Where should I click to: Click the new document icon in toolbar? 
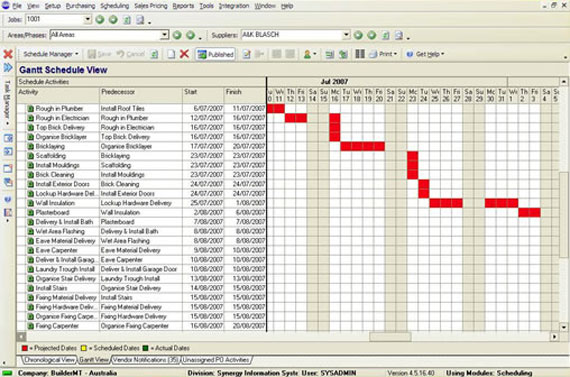(x=171, y=54)
